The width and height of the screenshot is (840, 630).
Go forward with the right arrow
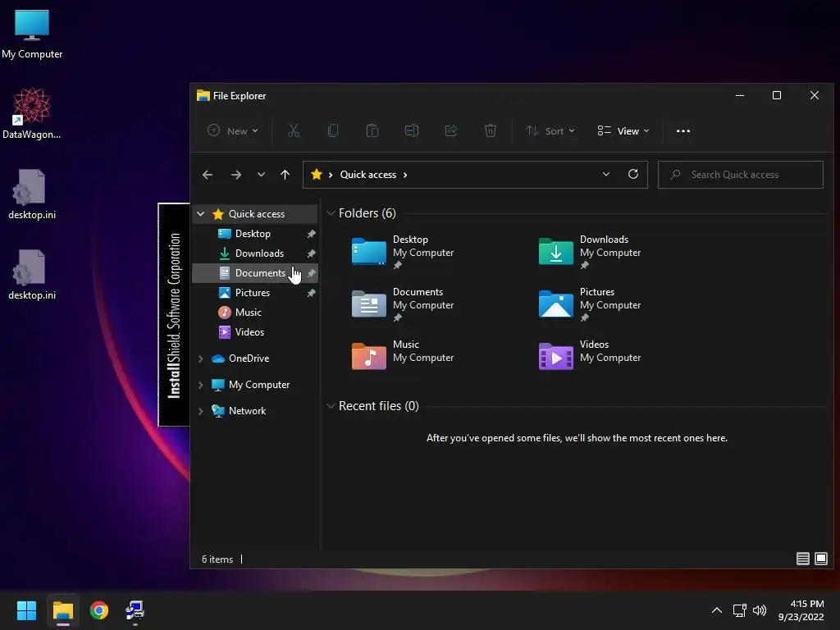click(235, 175)
